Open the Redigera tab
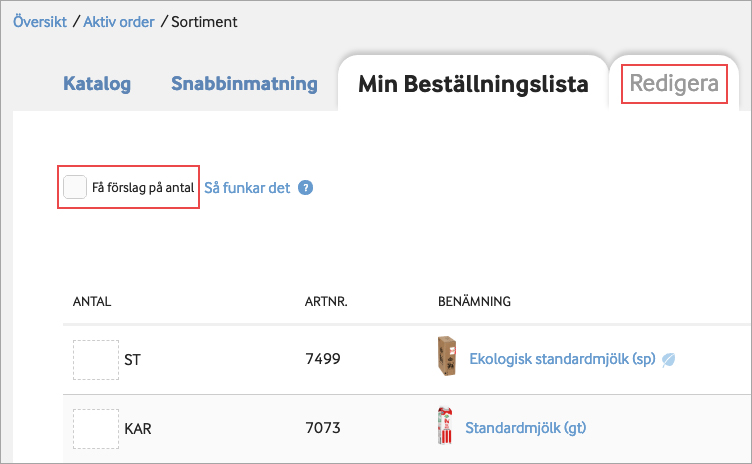The height and width of the screenshot is (464, 752). click(674, 84)
